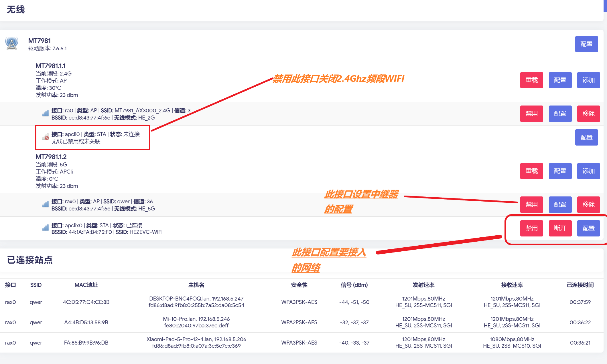Image resolution: width=607 pixels, height=364 pixels.
Task: Click the apclix0 signal strength icon
Action: pyautogui.click(x=45, y=228)
